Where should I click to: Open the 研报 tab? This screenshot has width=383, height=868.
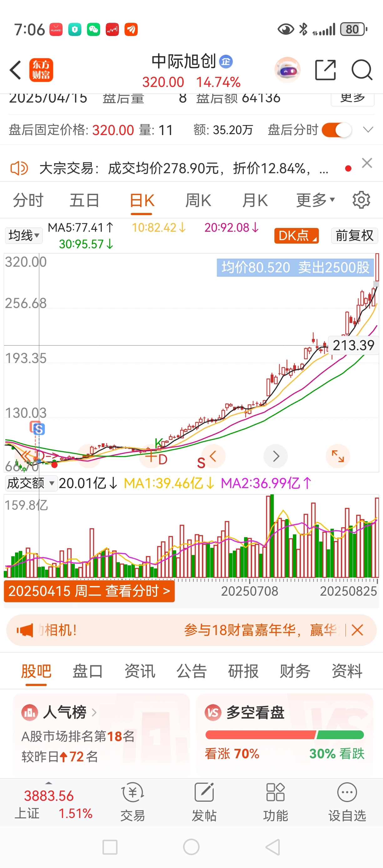click(243, 671)
